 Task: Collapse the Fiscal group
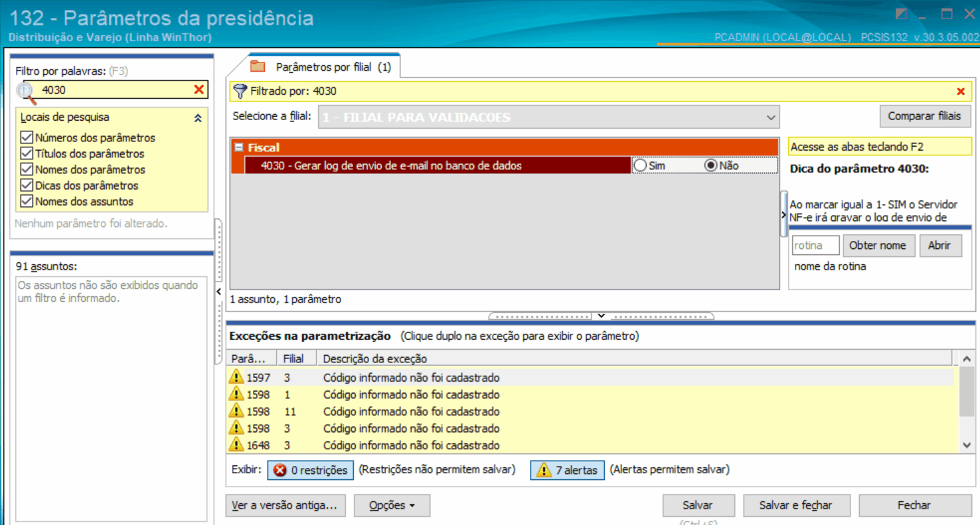click(239, 148)
